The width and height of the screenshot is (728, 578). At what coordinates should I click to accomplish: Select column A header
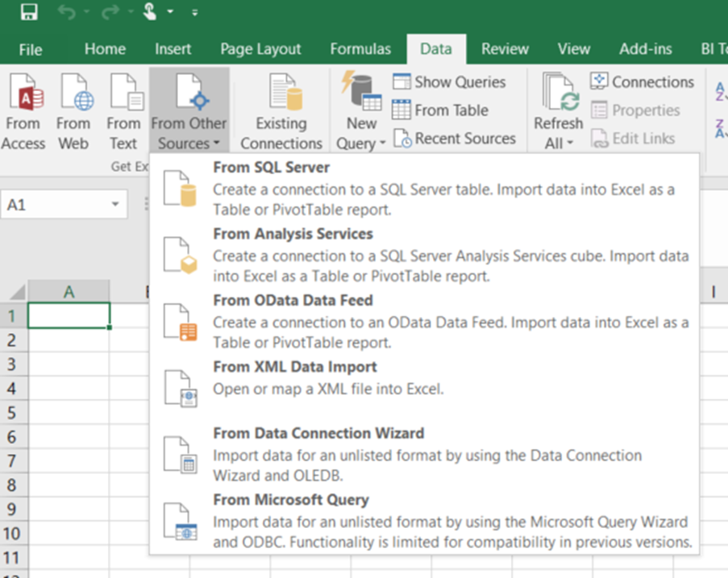pyautogui.click(x=69, y=292)
